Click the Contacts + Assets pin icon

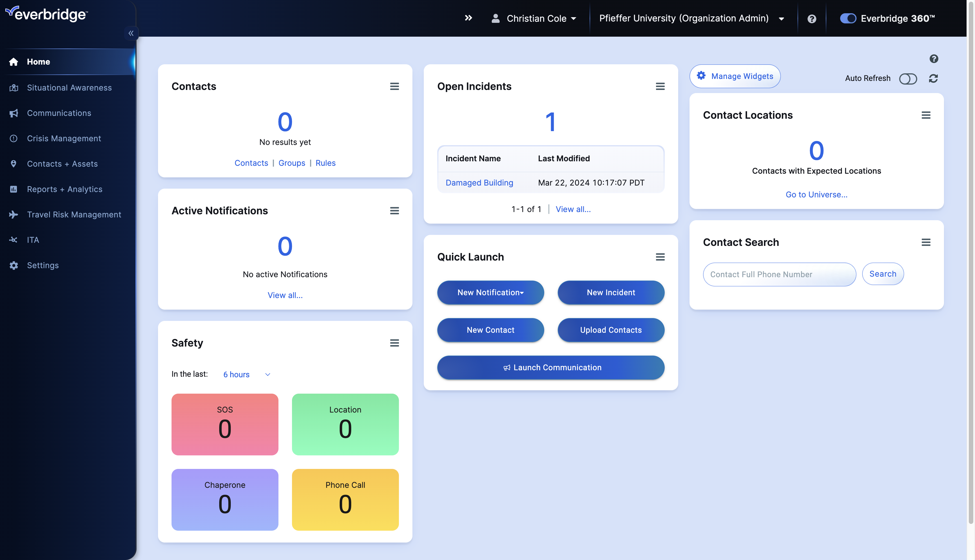coord(14,164)
